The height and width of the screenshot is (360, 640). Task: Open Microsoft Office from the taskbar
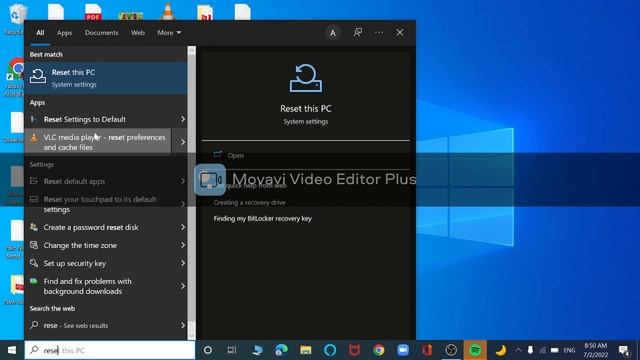(427, 350)
